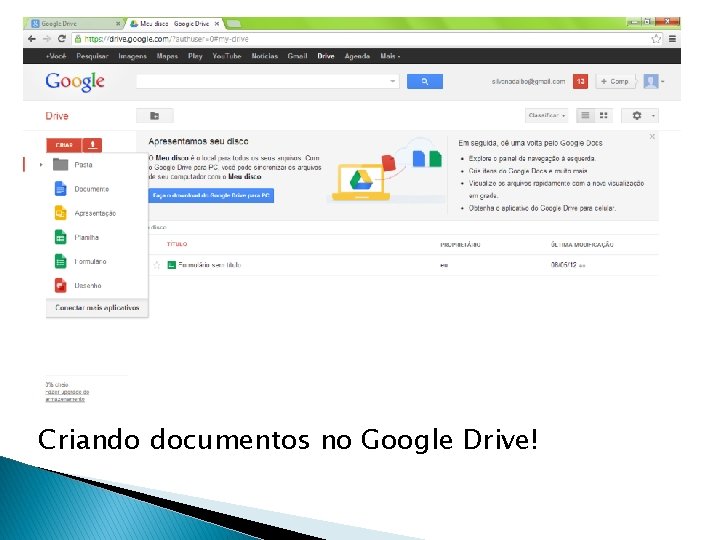720x540 pixels.
Task: Select Conectar mais aplicativos option
Action: pos(97,308)
